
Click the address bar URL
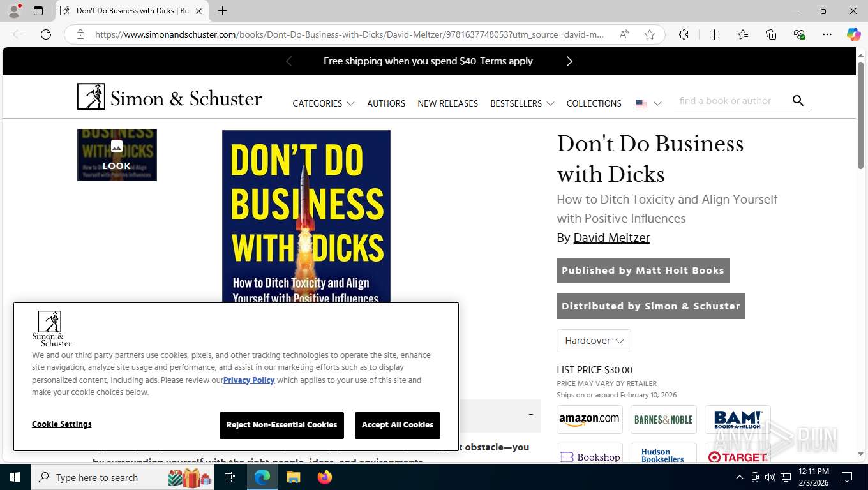tap(349, 34)
